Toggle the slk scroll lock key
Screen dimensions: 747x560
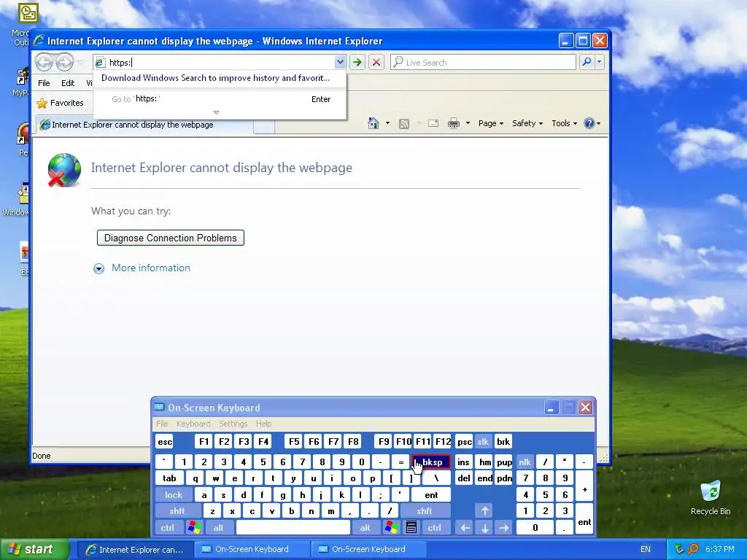click(x=483, y=441)
